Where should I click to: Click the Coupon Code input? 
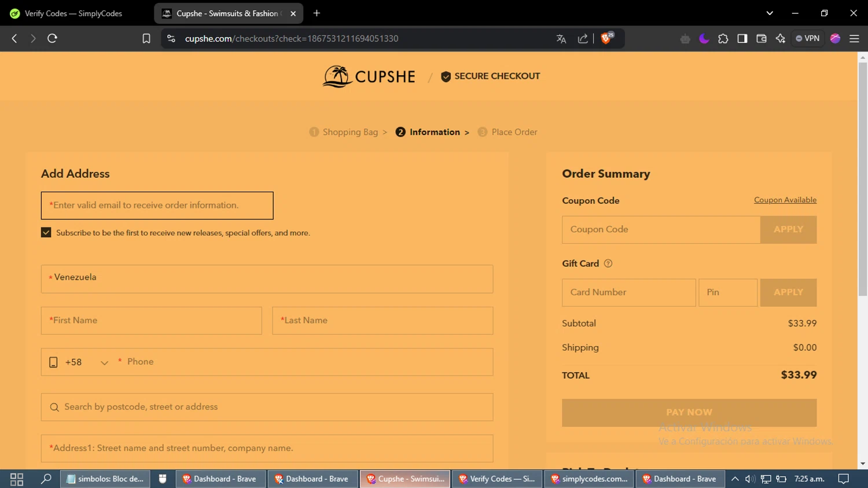pyautogui.click(x=661, y=230)
